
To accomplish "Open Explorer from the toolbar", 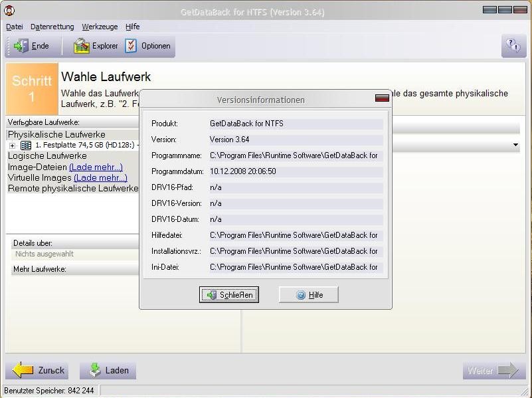I will coord(96,46).
